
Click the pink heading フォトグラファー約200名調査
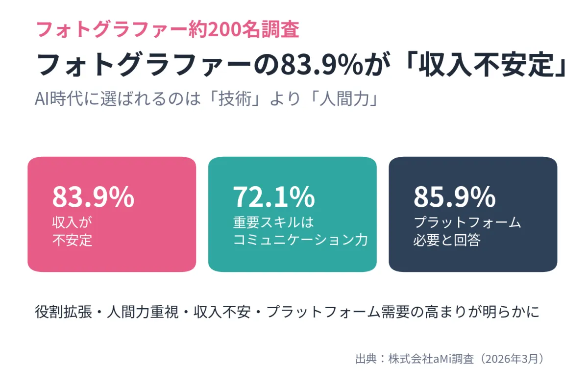(x=168, y=30)
